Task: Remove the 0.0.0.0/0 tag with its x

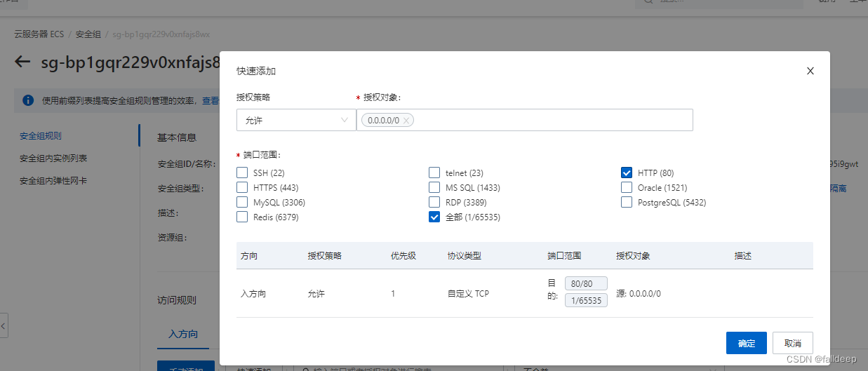Action: coord(406,121)
